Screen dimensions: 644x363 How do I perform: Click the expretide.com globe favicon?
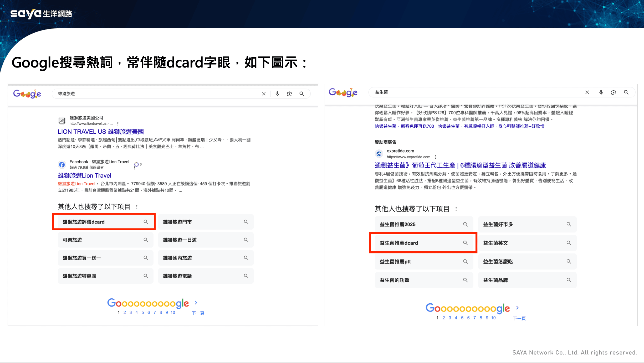pyautogui.click(x=379, y=154)
